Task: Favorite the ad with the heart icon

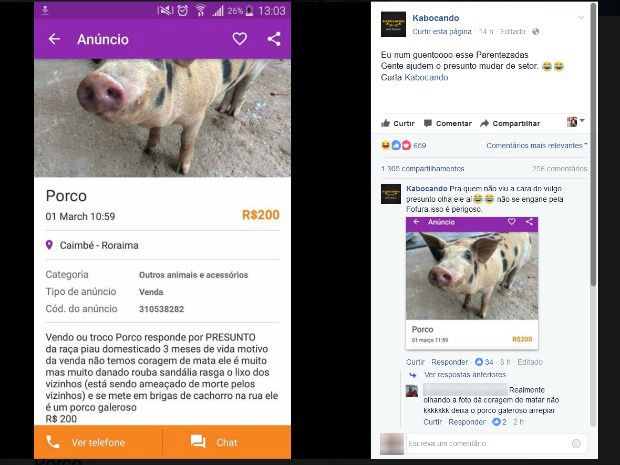Action: (x=240, y=39)
